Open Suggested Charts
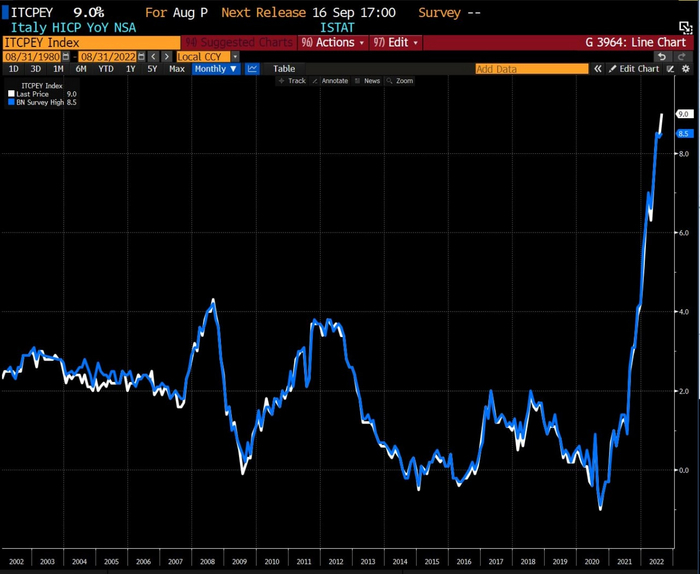The image size is (700, 574). [x=239, y=42]
